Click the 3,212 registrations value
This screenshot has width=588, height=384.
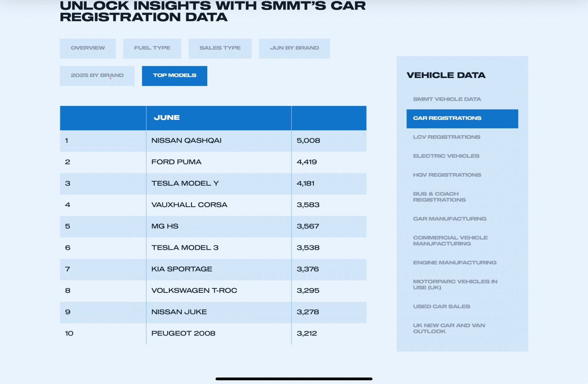pyautogui.click(x=307, y=334)
